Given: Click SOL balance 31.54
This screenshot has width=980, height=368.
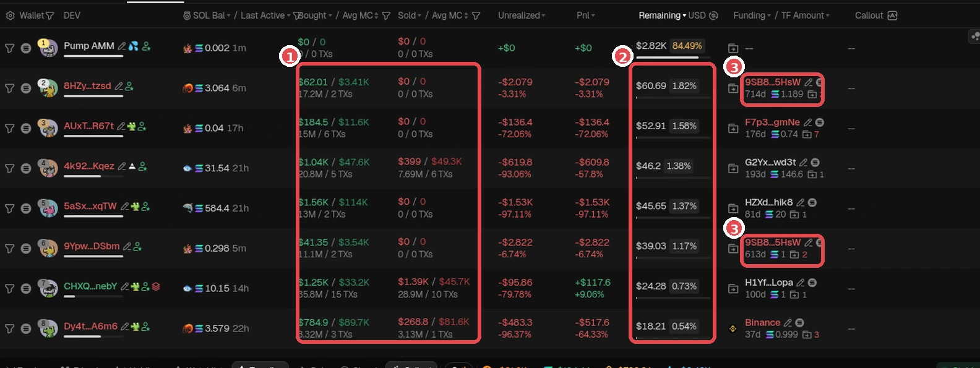Looking at the screenshot, I should point(217,168).
